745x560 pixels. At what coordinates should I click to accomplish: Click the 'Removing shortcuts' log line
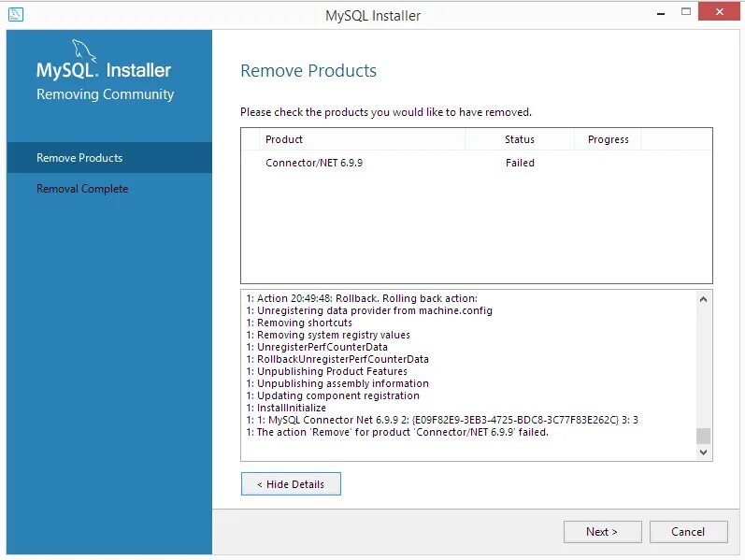[x=299, y=323]
